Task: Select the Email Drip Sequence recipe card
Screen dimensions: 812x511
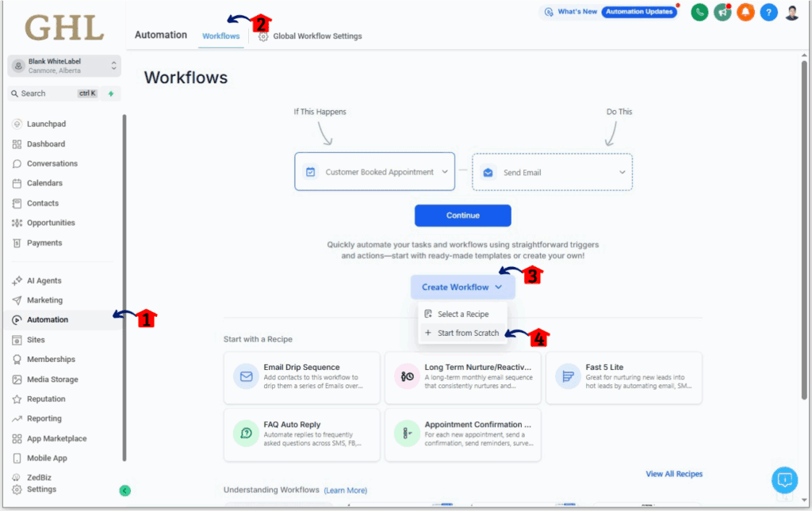Action: point(302,378)
